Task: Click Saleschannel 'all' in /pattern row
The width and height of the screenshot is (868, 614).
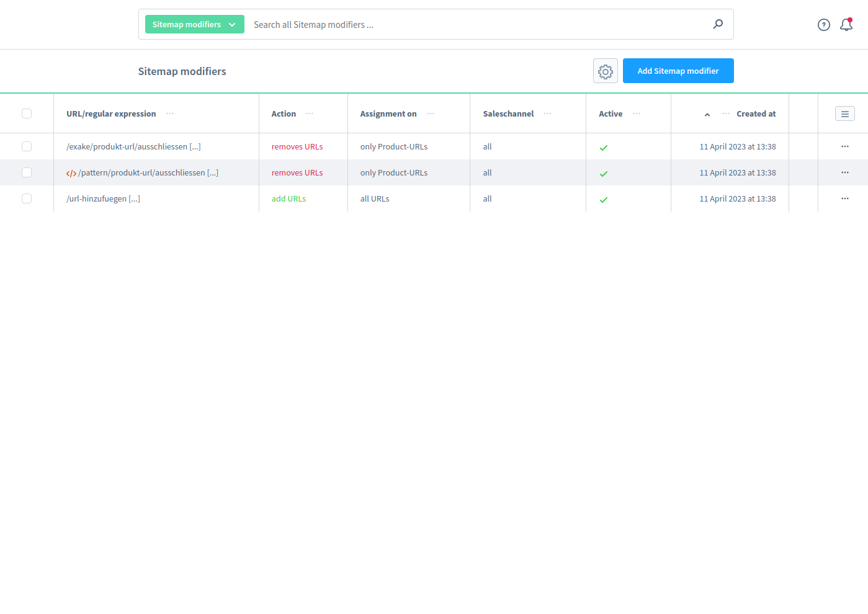Action: (x=488, y=173)
